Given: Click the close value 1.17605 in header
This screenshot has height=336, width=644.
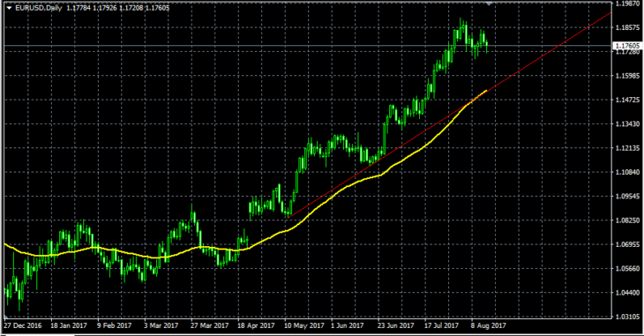Looking at the screenshot, I should [157, 8].
